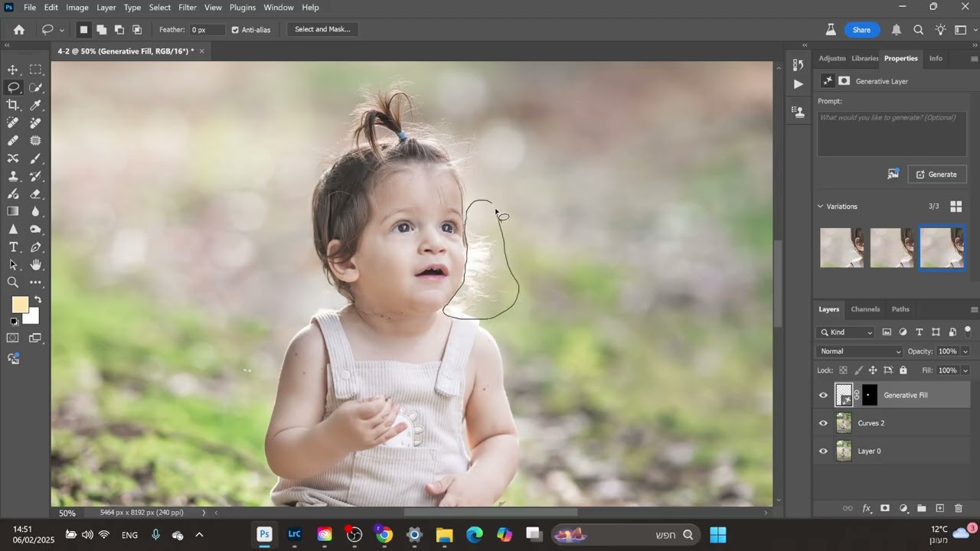This screenshot has width=980, height=551.
Task: Toggle lock position move icon
Action: (x=873, y=370)
